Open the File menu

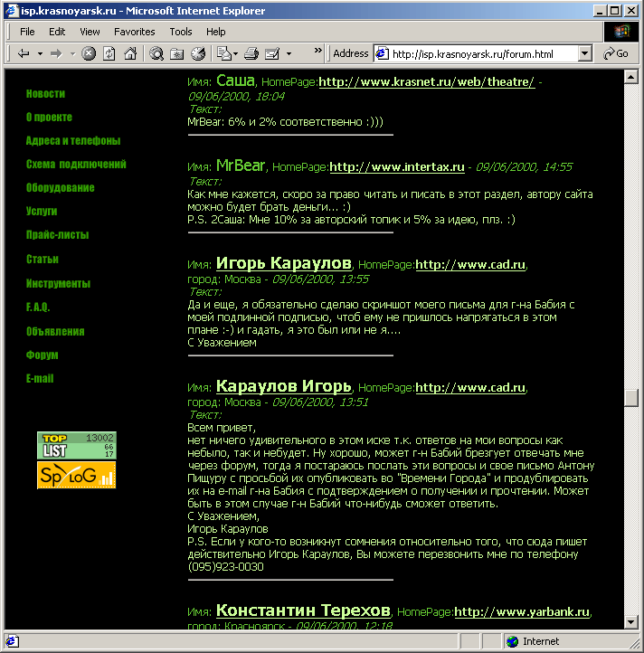[x=27, y=32]
